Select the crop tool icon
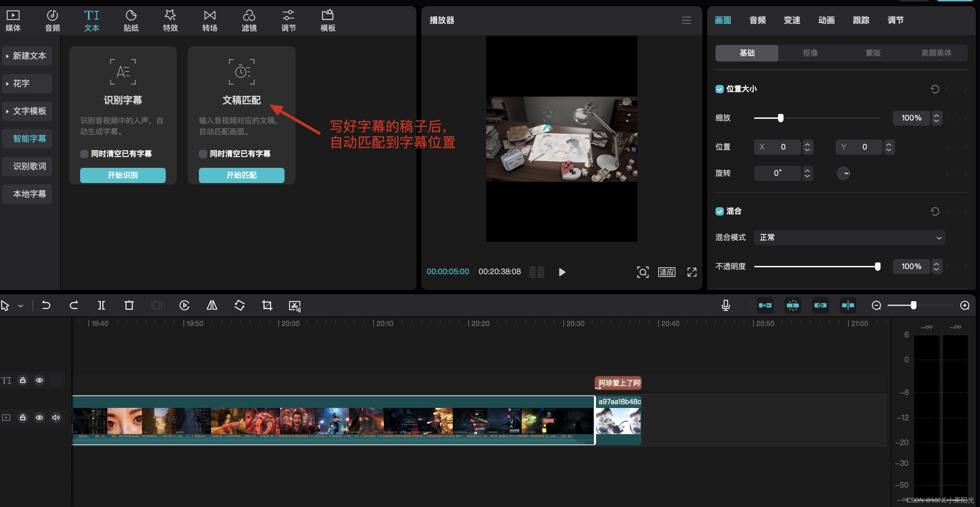This screenshot has width=980, height=507. (267, 305)
